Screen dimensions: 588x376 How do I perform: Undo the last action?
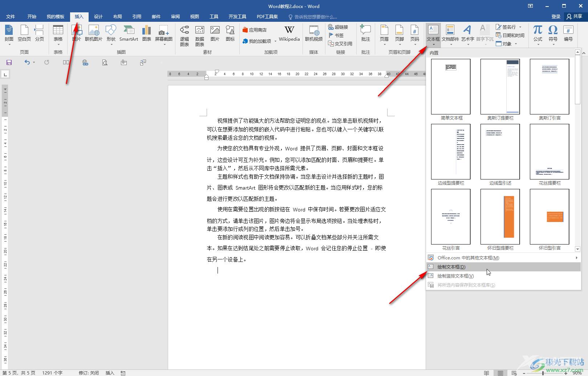(x=27, y=62)
